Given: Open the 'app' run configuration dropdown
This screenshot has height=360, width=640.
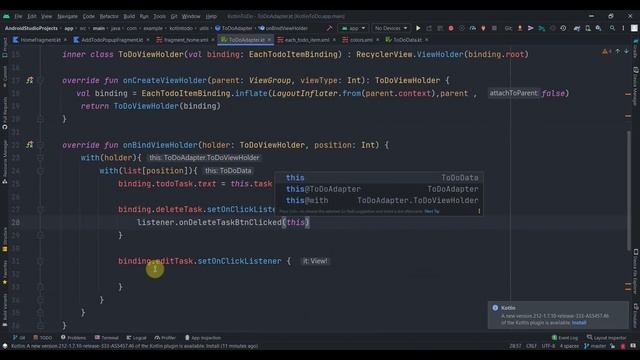Looking at the screenshot, I should [353, 28].
